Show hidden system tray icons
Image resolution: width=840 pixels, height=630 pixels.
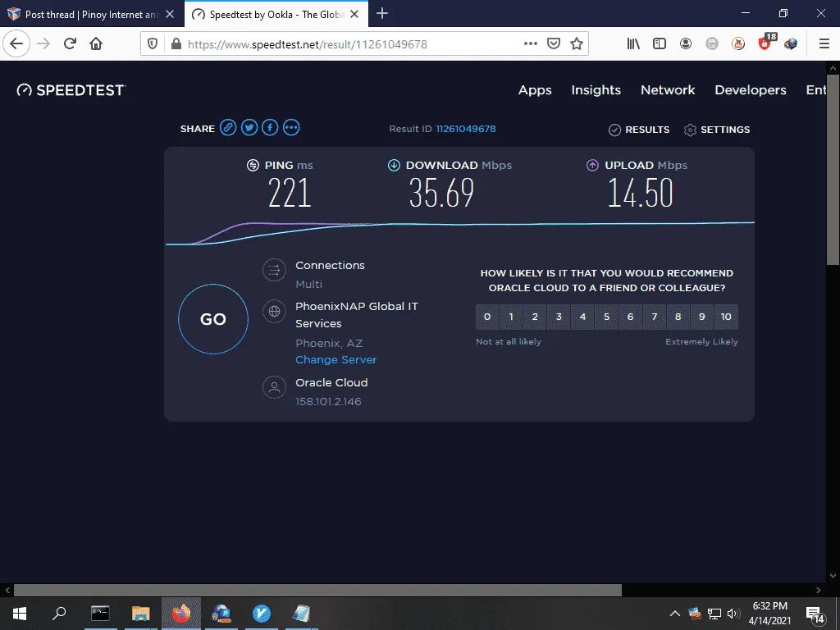(x=675, y=614)
